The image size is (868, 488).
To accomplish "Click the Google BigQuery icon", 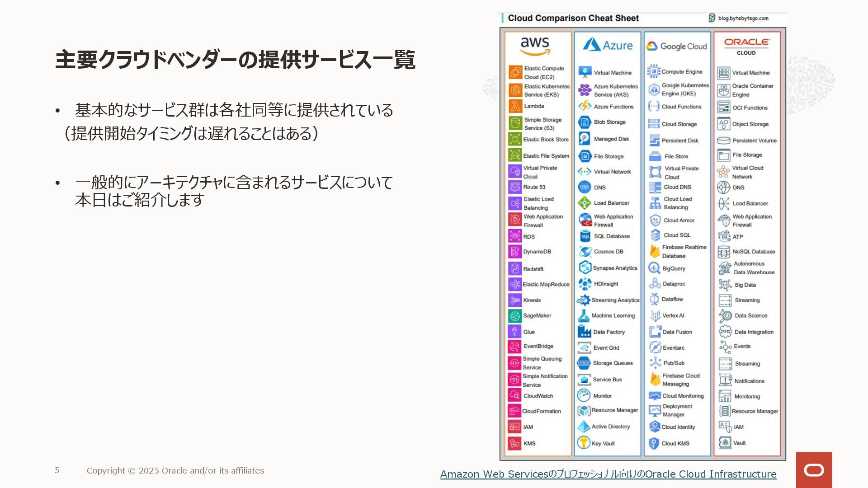I will pyautogui.click(x=654, y=268).
